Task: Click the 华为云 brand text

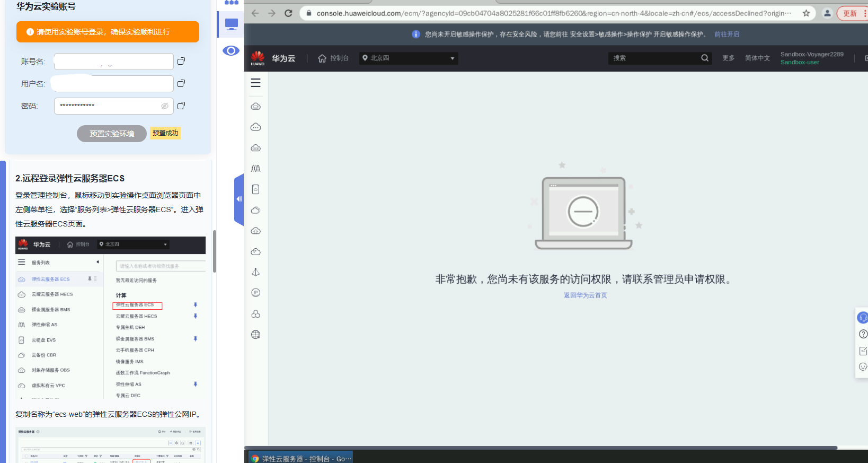Action: [x=284, y=58]
